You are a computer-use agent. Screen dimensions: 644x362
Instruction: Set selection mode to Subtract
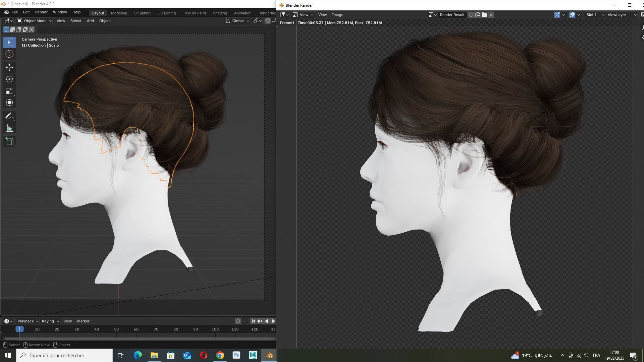pos(19,29)
